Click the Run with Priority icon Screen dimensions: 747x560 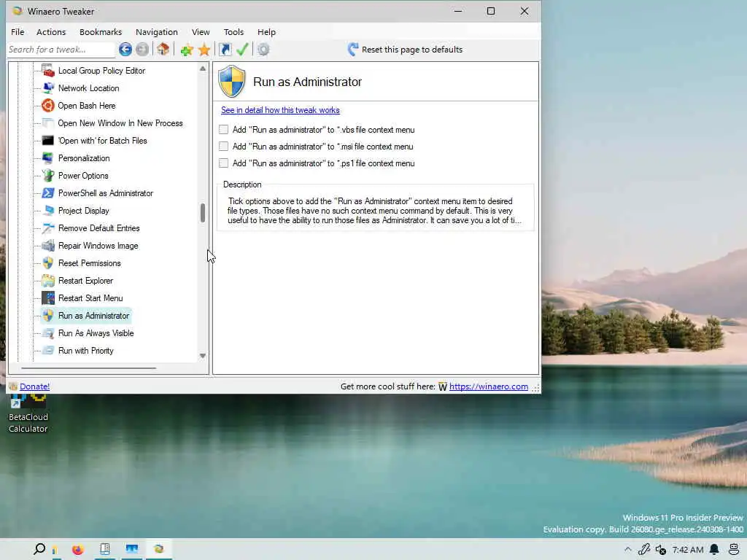pyautogui.click(x=48, y=351)
